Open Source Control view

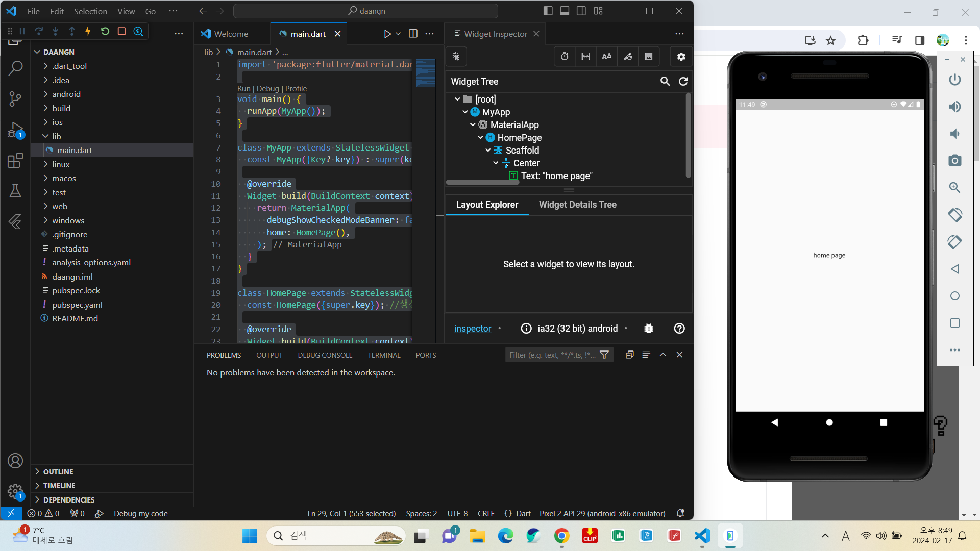pyautogui.click(x=15, y=99)
